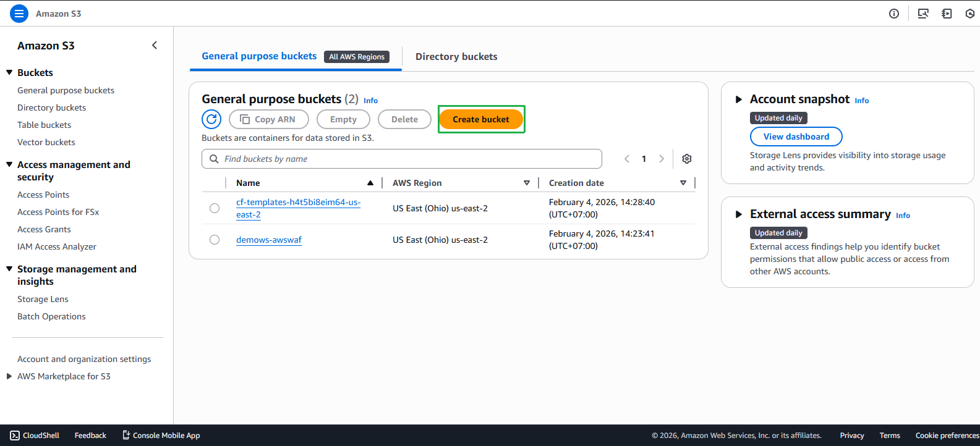Open the hamburger navigation menu

(x=19, y=14)
